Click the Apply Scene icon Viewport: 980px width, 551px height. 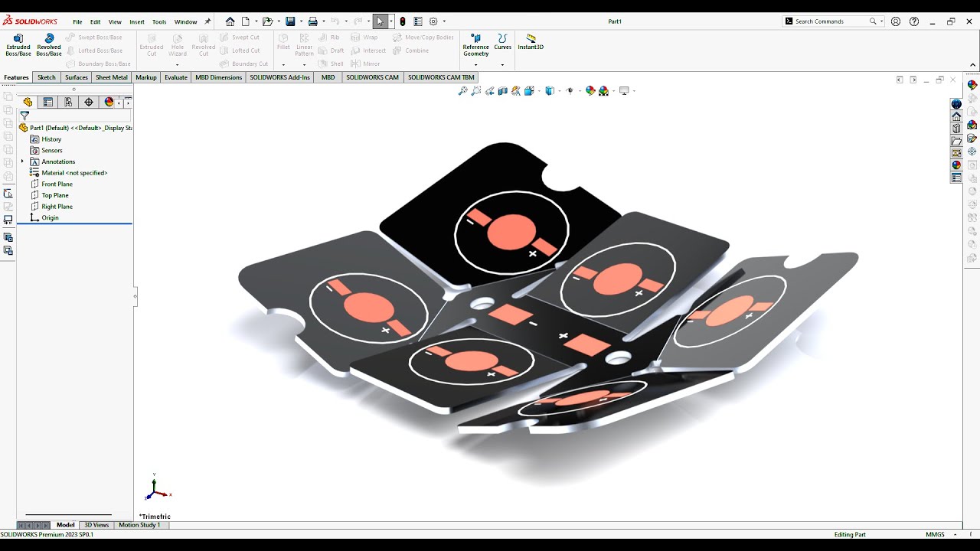(x=604, y=91)
